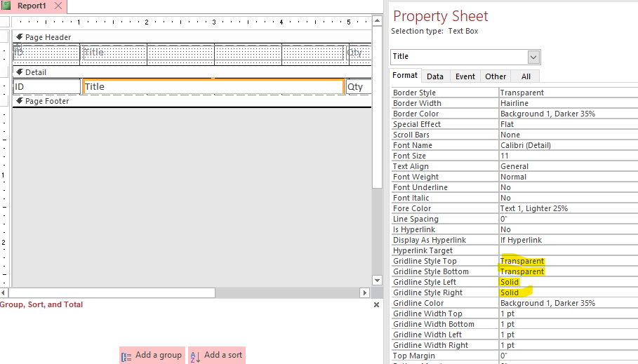Click the vertical scrollbar up arrow
Viewport: 638px width, 364px height.
[x=377, y=20]
